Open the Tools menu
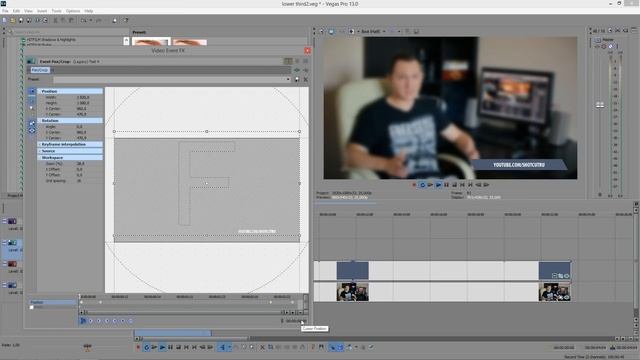 [56, 11]
